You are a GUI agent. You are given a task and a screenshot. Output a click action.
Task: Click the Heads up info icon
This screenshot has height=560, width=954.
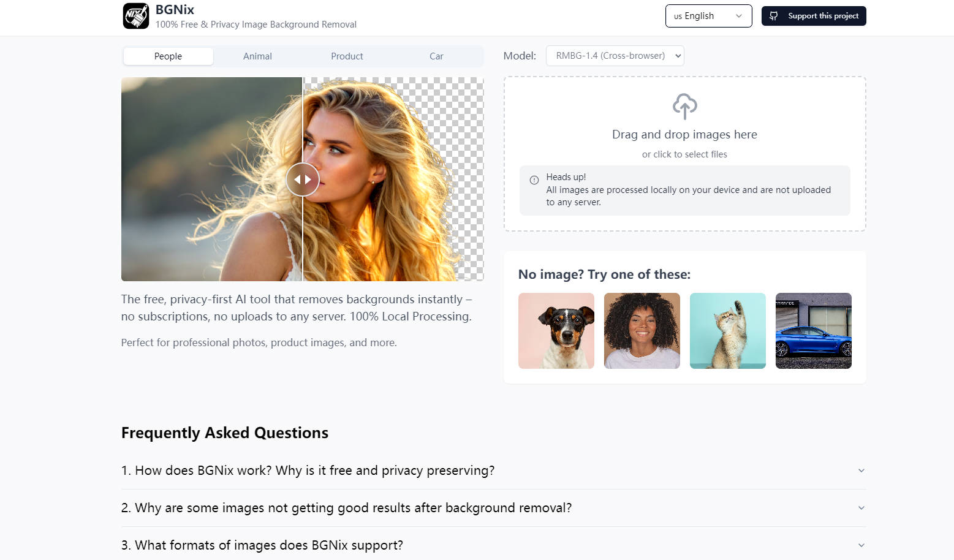534,180
